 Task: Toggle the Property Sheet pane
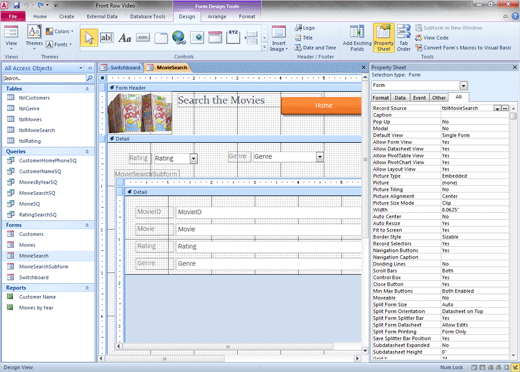coord(384,38)
